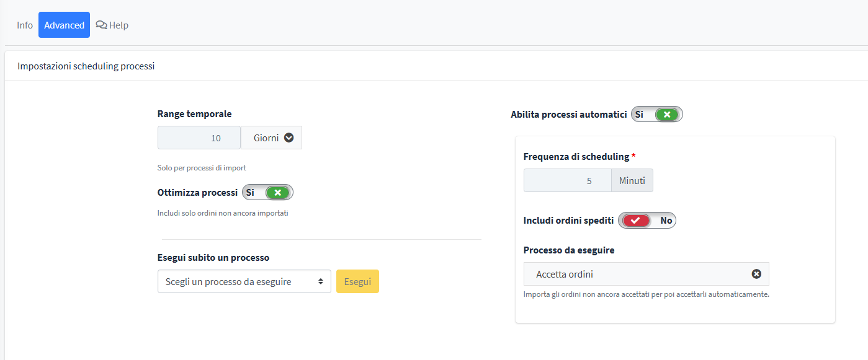Click the Help chat bubble icon

tap(102, 25)
